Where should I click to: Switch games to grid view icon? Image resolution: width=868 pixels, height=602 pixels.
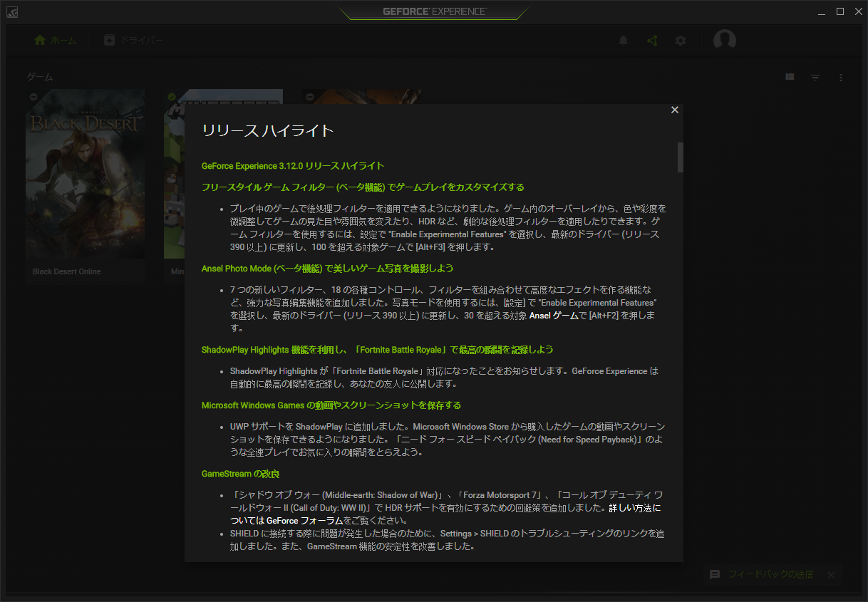(x=790, y=77)
